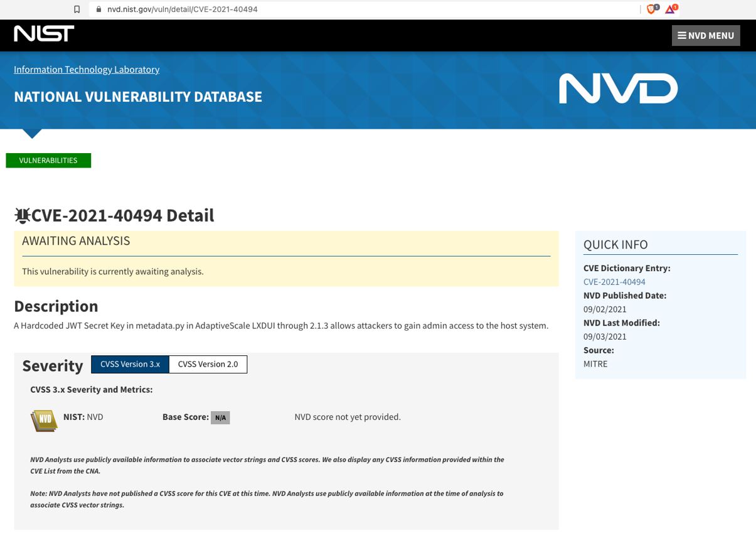The image size is (756, 536).
Task: Click the padlock icon in the address bar
Action: click(98, 9)
